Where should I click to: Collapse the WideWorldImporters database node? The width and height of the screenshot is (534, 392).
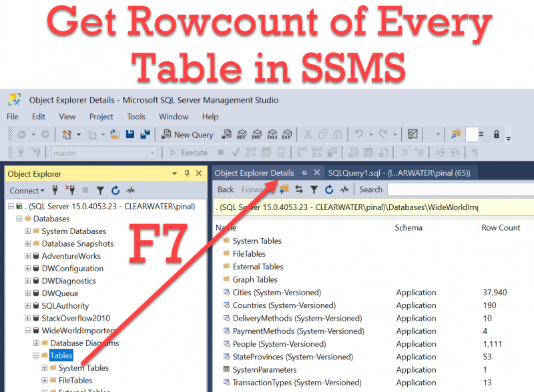click(27, 331)
